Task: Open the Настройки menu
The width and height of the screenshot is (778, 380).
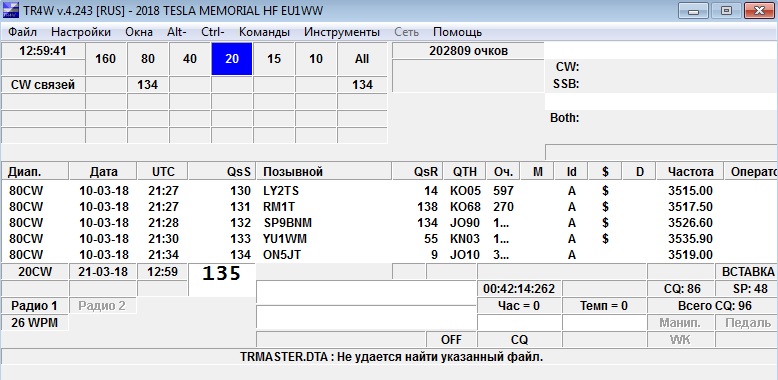Action: [81, 32]
